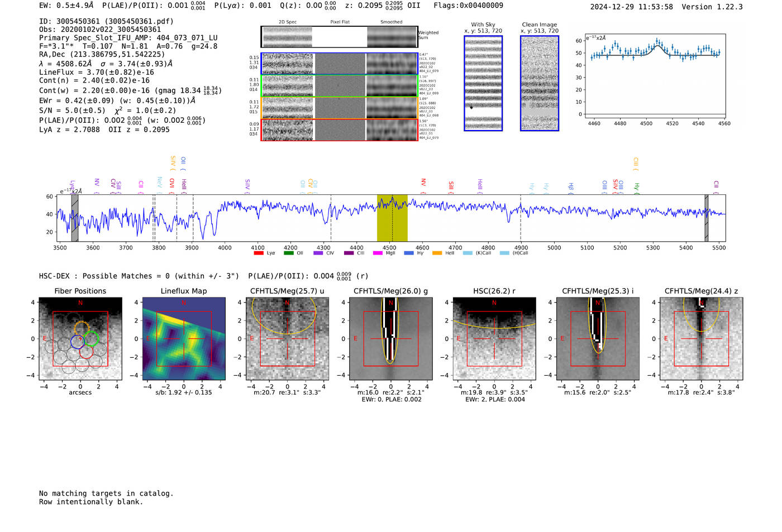
Task: Open the Lineflux Map panel
Action: (184, 339)
